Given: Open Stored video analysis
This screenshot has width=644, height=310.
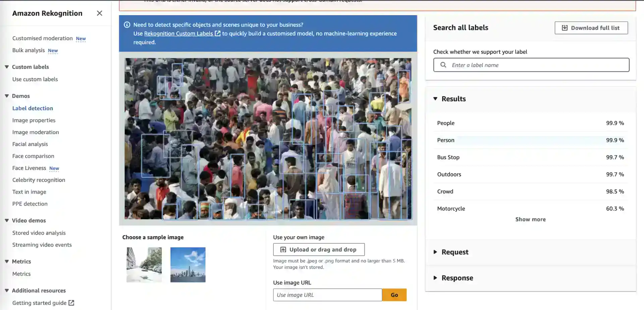Looking at the screenshot, I should click(39, 233).
